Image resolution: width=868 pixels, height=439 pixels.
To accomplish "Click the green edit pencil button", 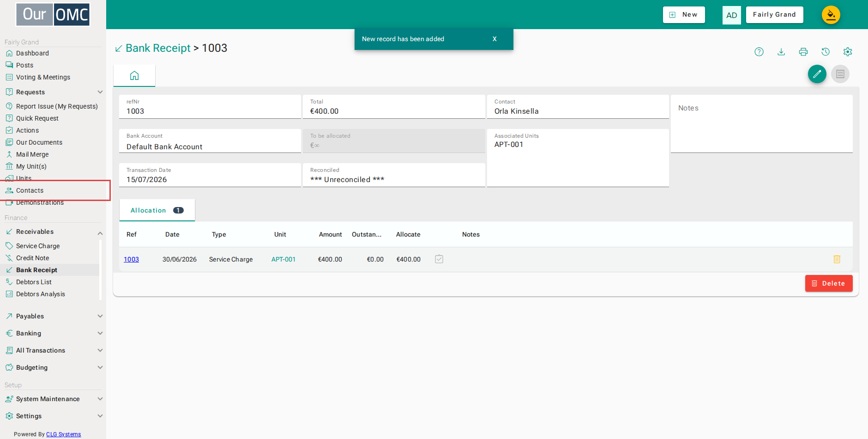I will (x=817, y=74).
